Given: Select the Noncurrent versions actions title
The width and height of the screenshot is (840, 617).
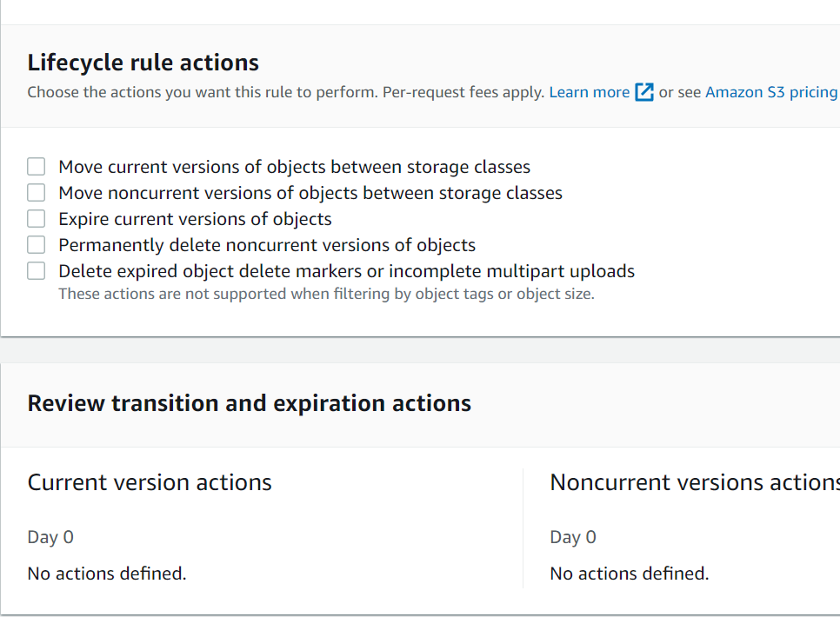Looking at the screenshot, I should (x=694, y=482).
